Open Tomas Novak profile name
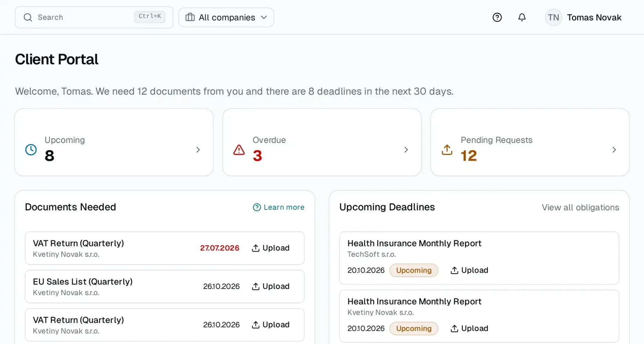Viewport: 644px width, 344px height. (594, 17)
